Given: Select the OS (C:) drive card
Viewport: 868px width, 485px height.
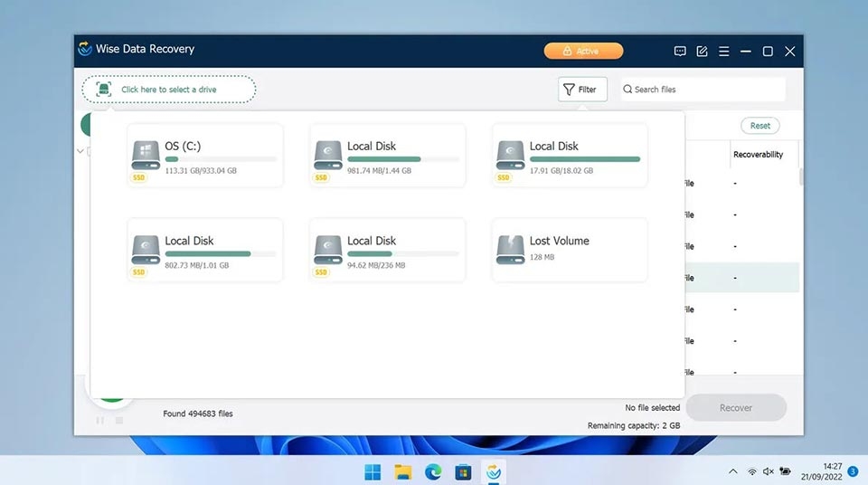Looking at the screenshot, I should click(x=205, y=156).
